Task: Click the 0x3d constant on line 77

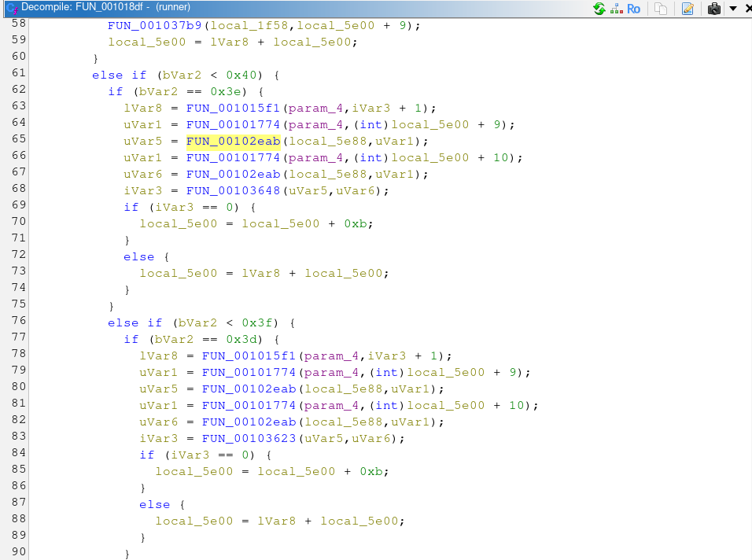Action: (x=241, y=340)
